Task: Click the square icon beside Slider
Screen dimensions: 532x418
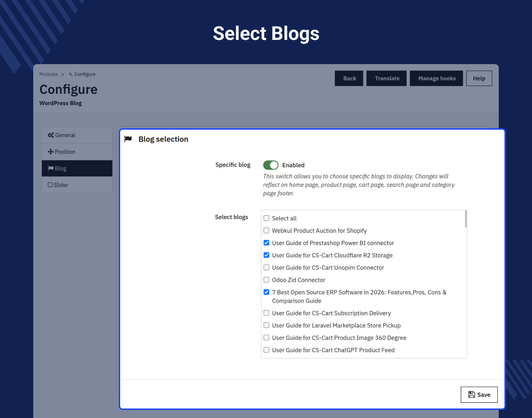Action: pos(50,185)
